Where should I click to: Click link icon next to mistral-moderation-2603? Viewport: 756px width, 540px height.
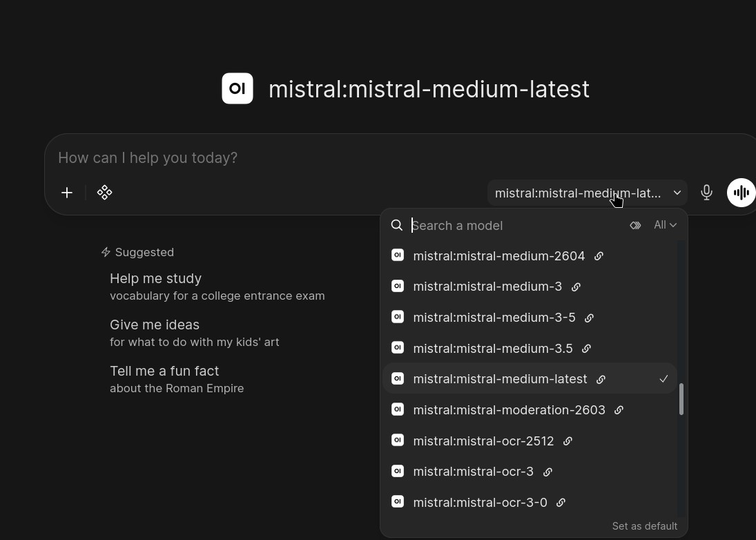(x=619, y=409)
